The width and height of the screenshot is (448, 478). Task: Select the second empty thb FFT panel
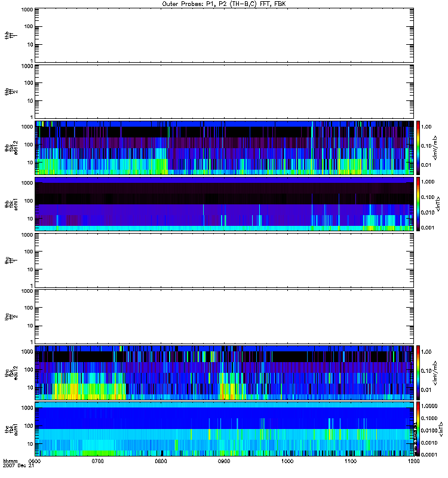point(224,90)
